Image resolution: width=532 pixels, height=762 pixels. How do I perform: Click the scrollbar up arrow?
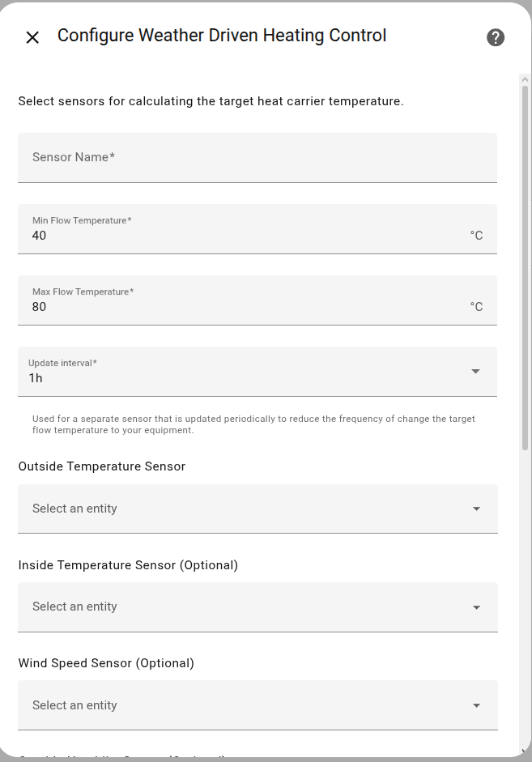(525, 80)
